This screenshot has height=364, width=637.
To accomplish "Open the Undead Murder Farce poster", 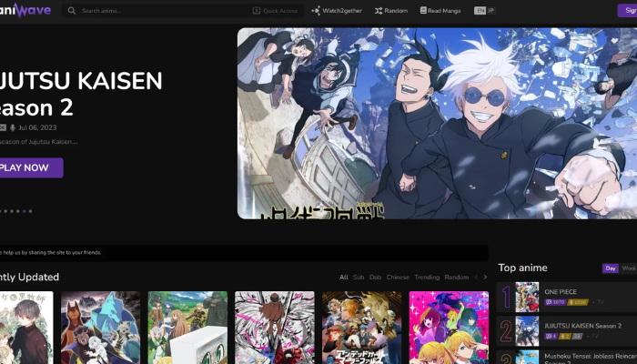I will (361, 328).
